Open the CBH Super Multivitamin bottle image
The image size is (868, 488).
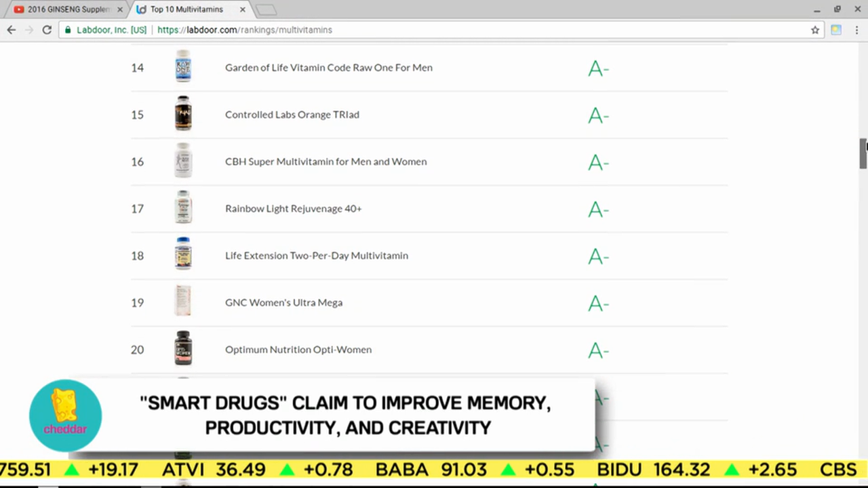coord(183,161)
